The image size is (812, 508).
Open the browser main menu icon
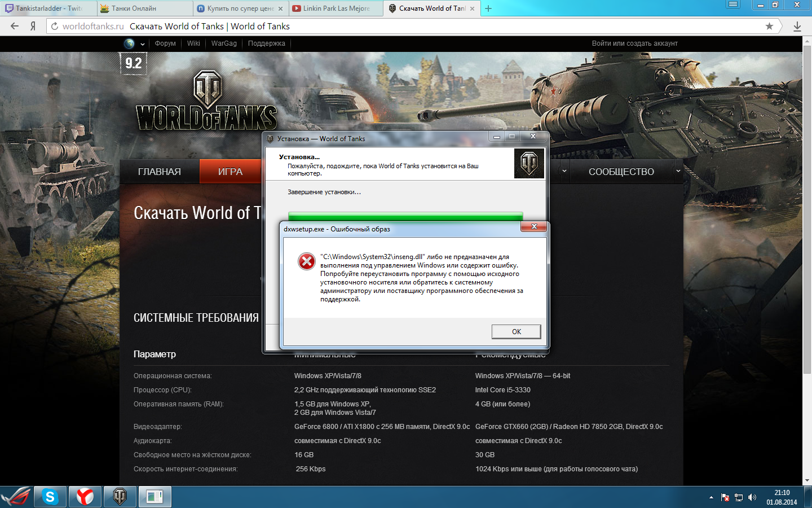733,5
